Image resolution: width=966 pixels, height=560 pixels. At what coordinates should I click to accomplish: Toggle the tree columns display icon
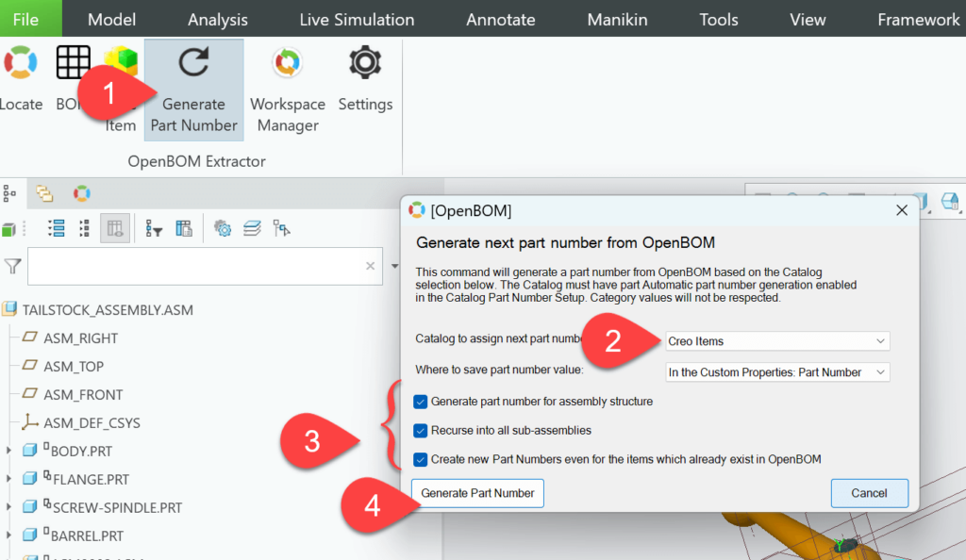point(115,228)
